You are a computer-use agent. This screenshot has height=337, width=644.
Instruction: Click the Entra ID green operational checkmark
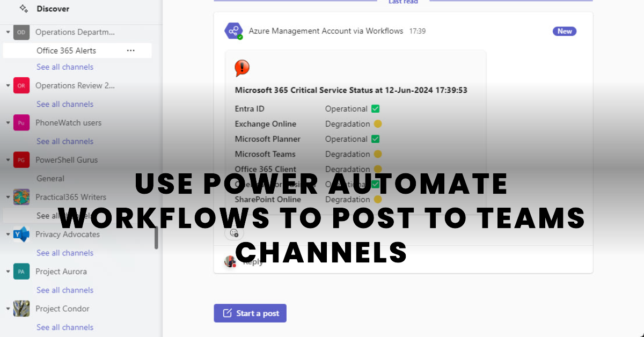coord(376,108)
